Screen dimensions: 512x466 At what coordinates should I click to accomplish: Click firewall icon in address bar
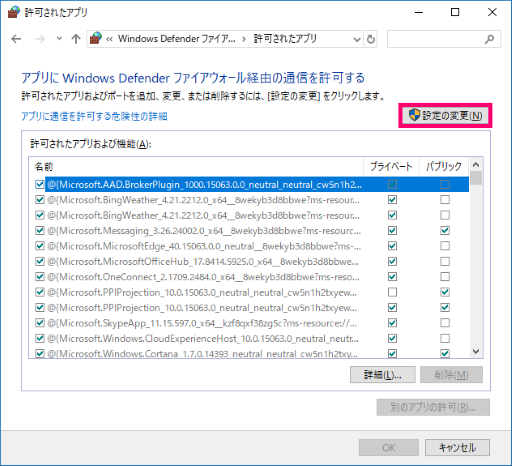click(x=96, y=39)
